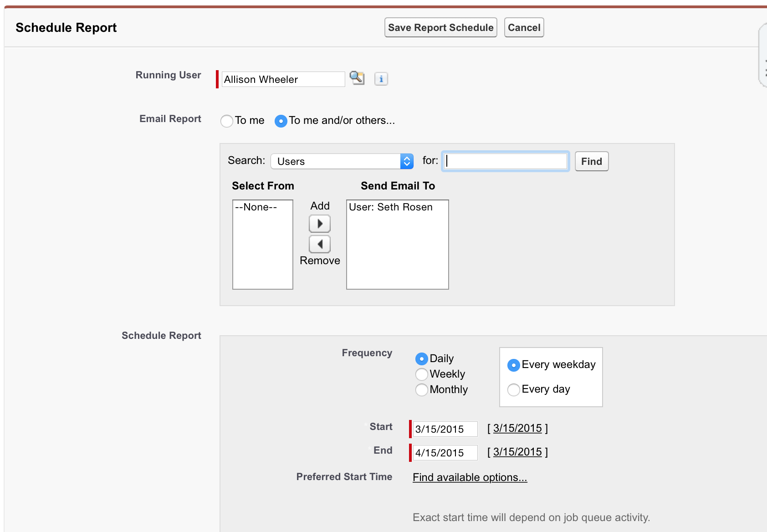Select "User: Seth Rosen" in Send Email To
The height and width of the screenshot is (532, 767).
pyautogui.click(x=391, y=207)
